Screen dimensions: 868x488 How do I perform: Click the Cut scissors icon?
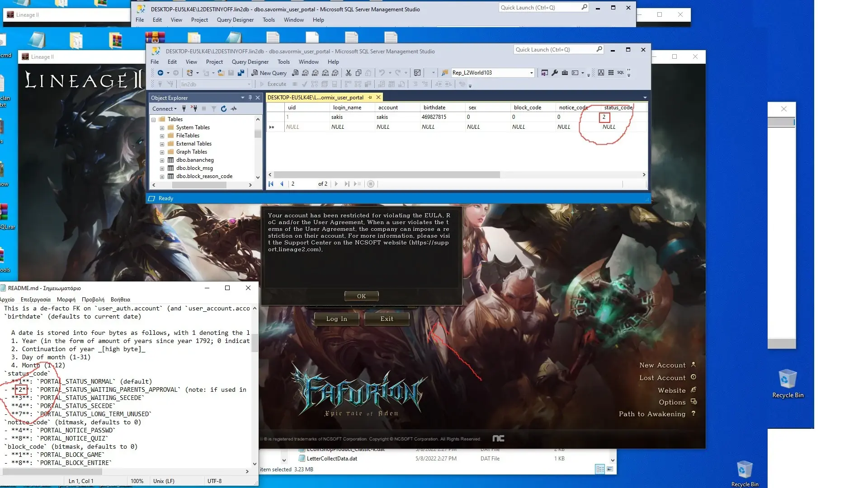pyautogui.click(x=349, y=73)
